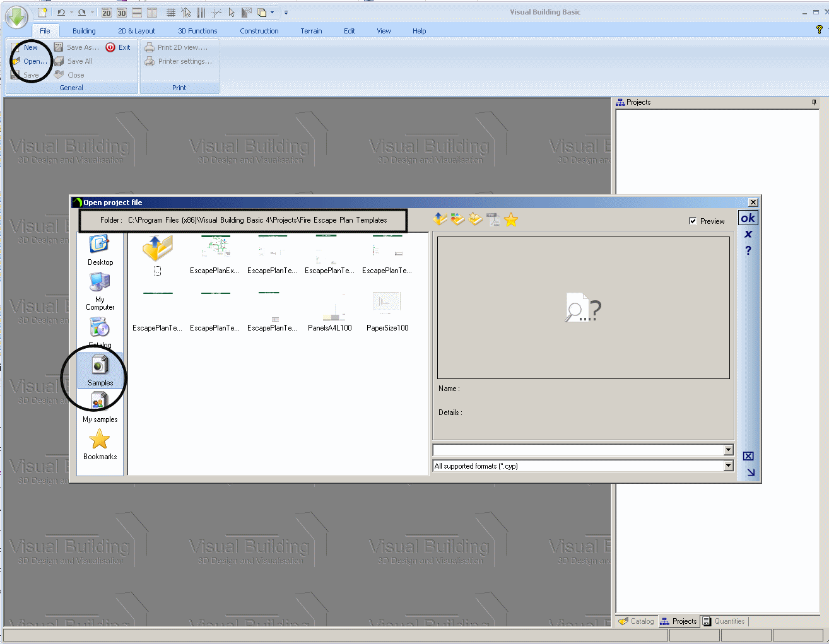Click the Projects panel pin icon
Viewport: 829px width, 644px height.
point(814,102)
